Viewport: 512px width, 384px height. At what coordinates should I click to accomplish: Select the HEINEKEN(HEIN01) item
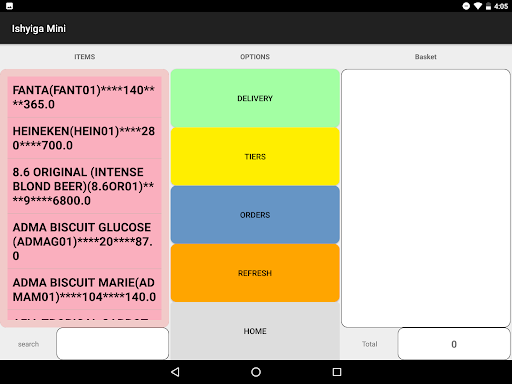85,138
